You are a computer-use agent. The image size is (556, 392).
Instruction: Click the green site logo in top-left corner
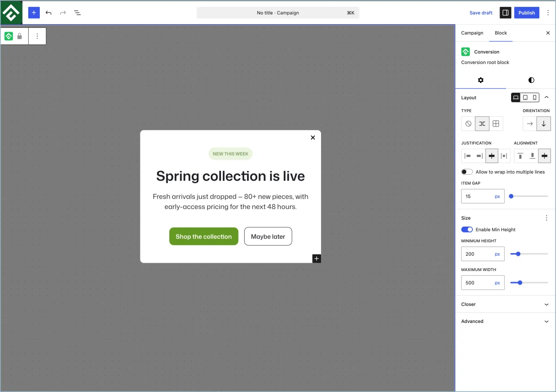click(11, 13)
